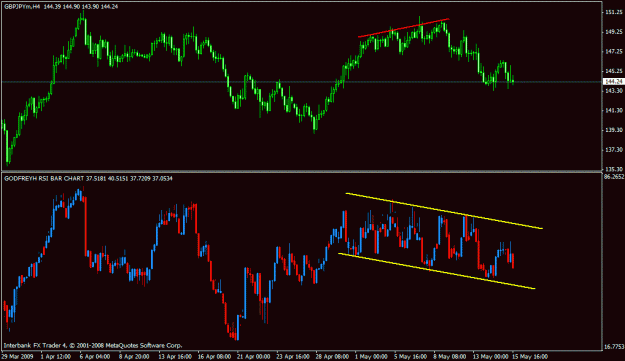Viewport: 625px width, 361px height.
Task: Click the 143.30 price scale label
Action: (614, 91)
